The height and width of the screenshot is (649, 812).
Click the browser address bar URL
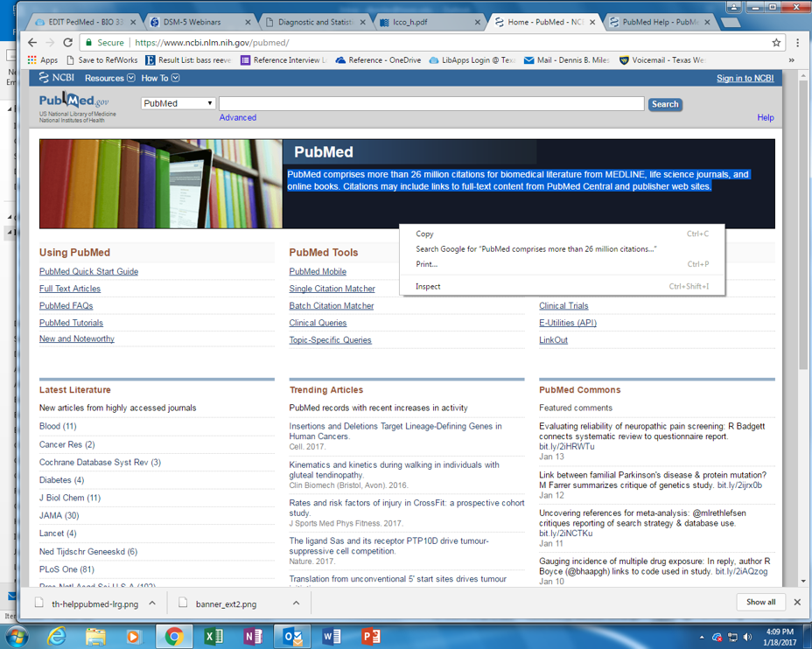point(212,43)
